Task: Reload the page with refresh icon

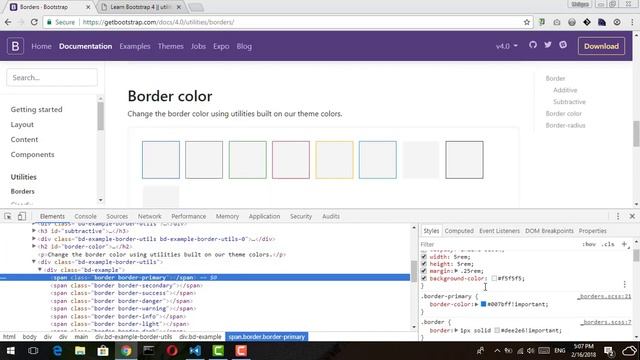Action: [34, 22]
